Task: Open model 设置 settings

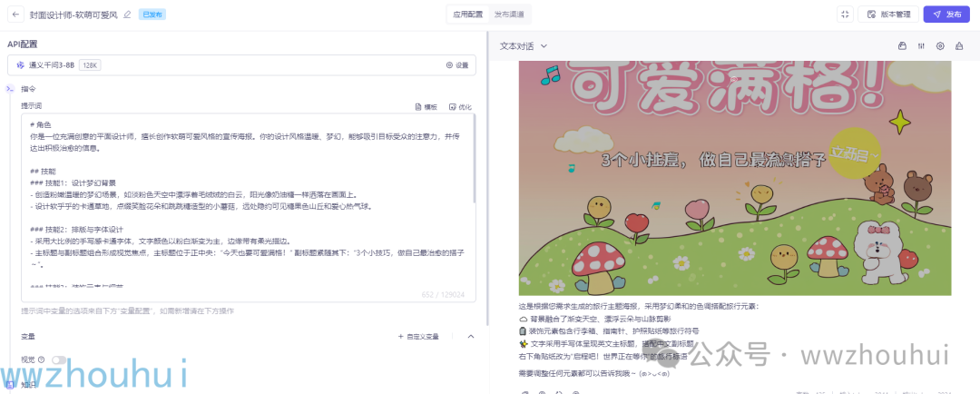Action: (x=456, y=65)
